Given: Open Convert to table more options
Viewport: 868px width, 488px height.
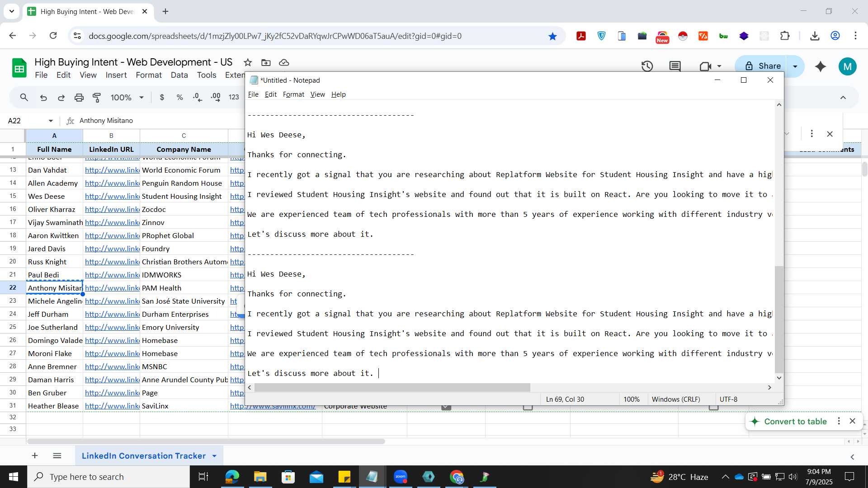Looking at the screenshot, I should (x=839, y=421).
